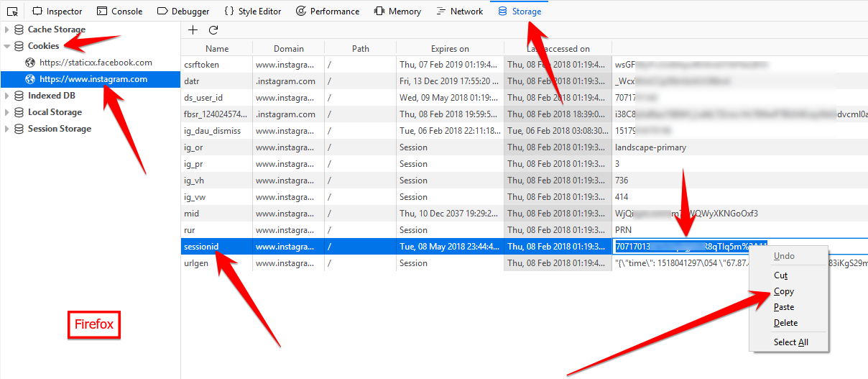Click the landscape-primary value cell
This screenshot has height=379, width=868.
[x=650, y=147]
